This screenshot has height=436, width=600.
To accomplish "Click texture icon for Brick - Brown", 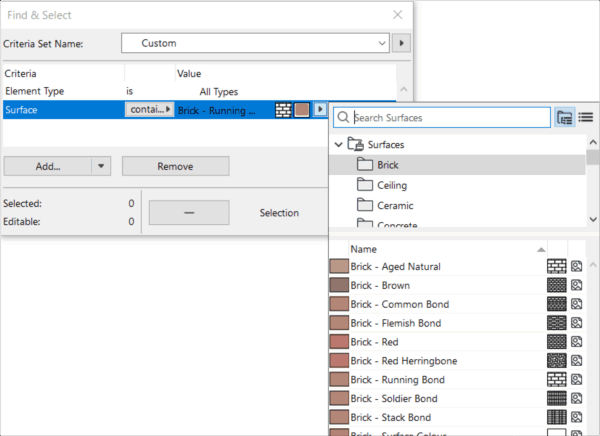I will coord(576,285).
